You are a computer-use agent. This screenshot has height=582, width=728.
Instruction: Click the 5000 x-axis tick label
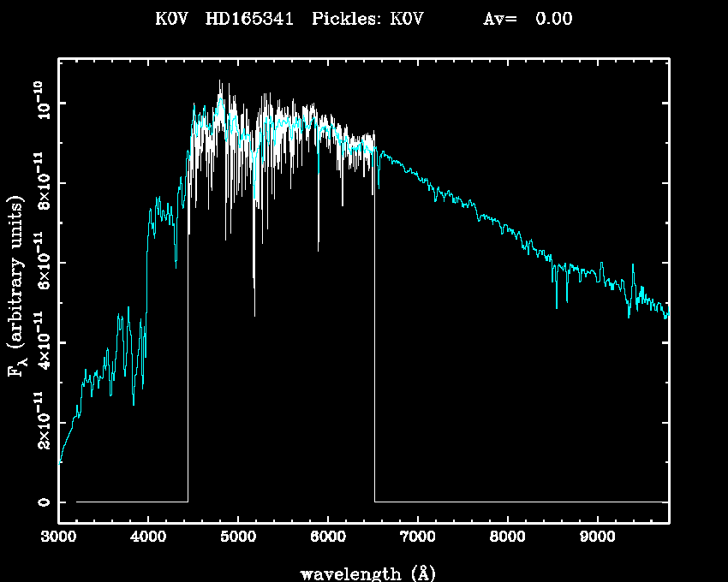click(x=238, y=538)
